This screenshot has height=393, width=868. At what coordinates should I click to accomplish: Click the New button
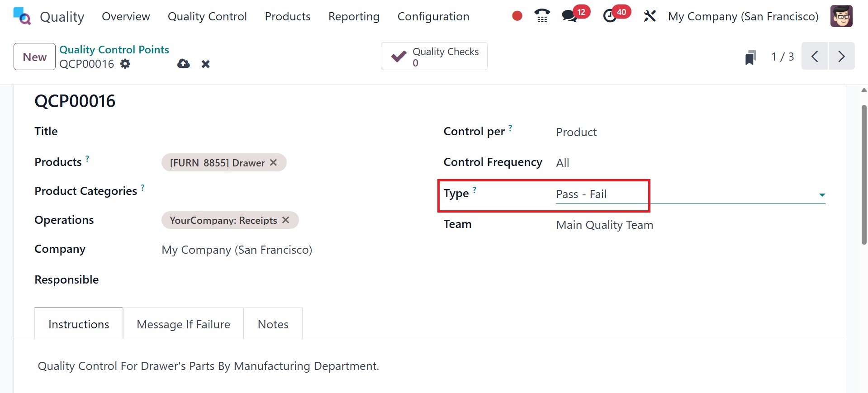point(34,57)
